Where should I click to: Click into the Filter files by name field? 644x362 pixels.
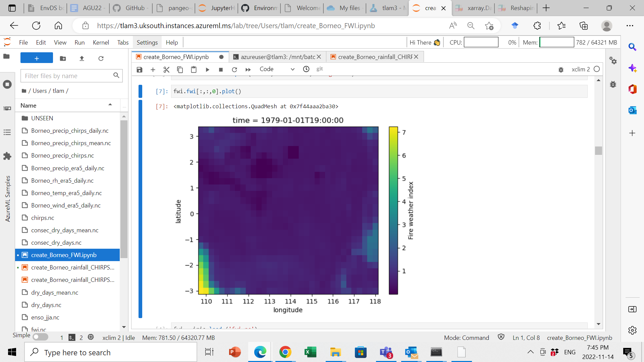(x=67, y=76)
